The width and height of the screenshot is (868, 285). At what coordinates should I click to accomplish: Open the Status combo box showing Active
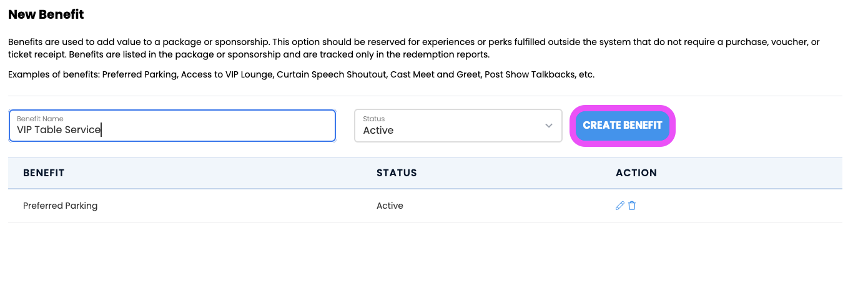(458, 126)
